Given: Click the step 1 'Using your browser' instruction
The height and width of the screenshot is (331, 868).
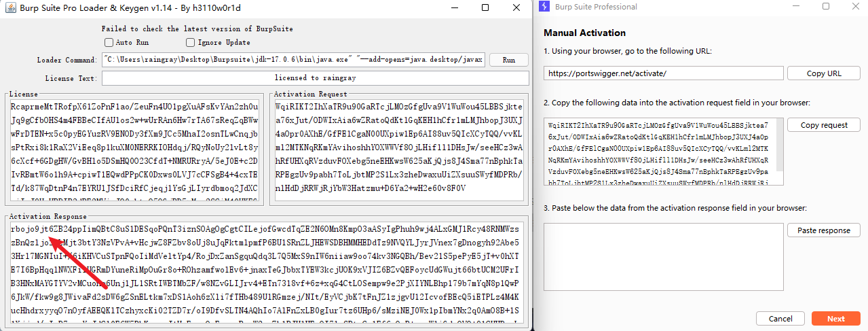Looking at the screenshot, I should point(628,51).
